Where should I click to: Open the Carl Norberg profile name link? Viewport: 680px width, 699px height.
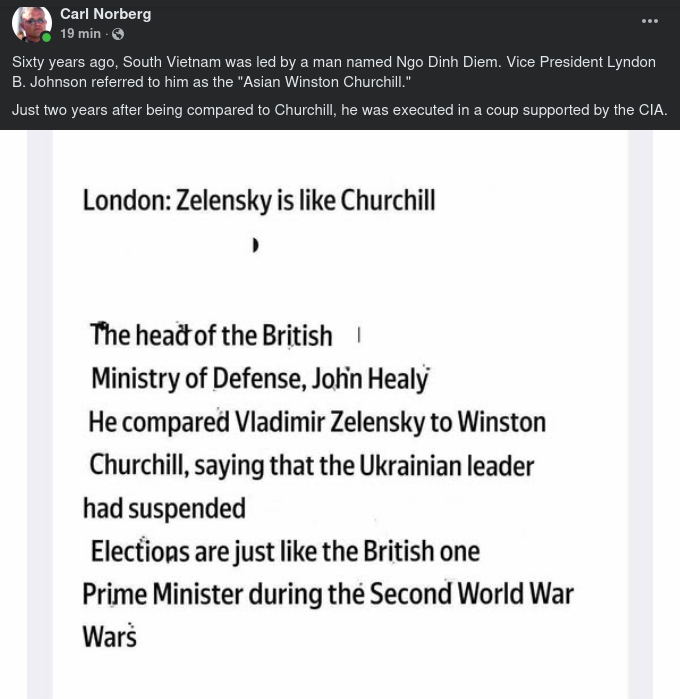click(105, 14)
